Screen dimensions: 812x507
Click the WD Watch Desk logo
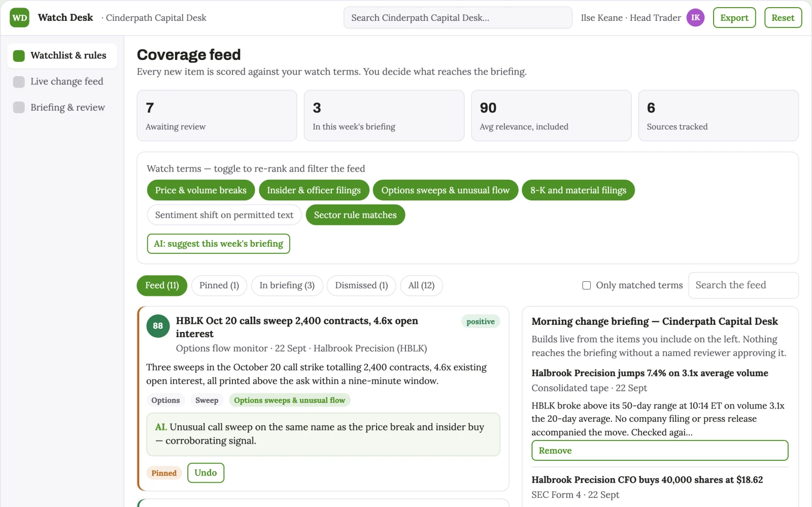19,18
